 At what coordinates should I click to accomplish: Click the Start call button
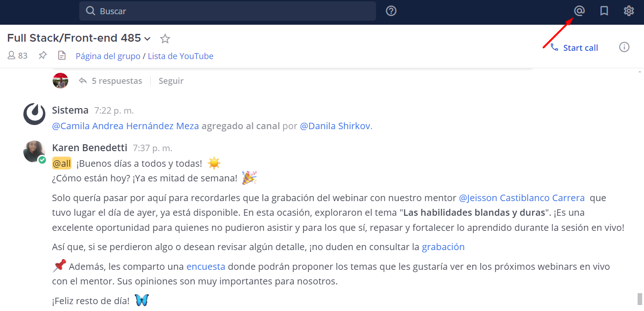tap(574, 48)
